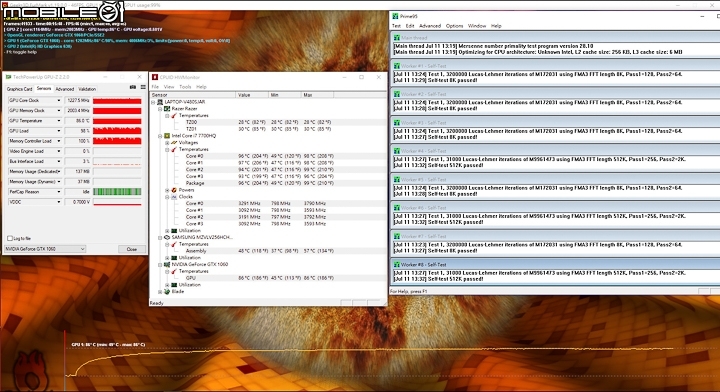Screen dimensions: 720x392
Task: Click the NVIDIA GeForce GTX 1060 card icon
Action: pos(167,264)
